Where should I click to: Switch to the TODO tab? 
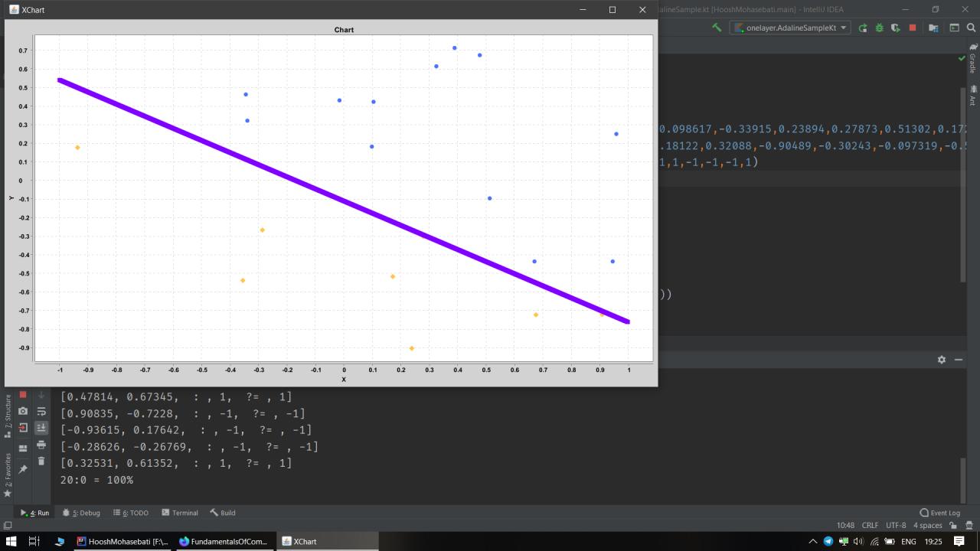(x=131, y=513)
